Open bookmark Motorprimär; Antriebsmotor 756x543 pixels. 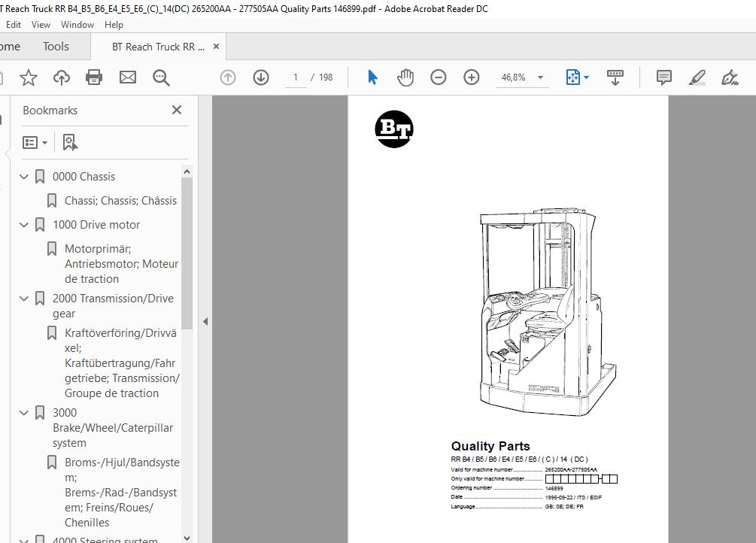pos(120,263)
